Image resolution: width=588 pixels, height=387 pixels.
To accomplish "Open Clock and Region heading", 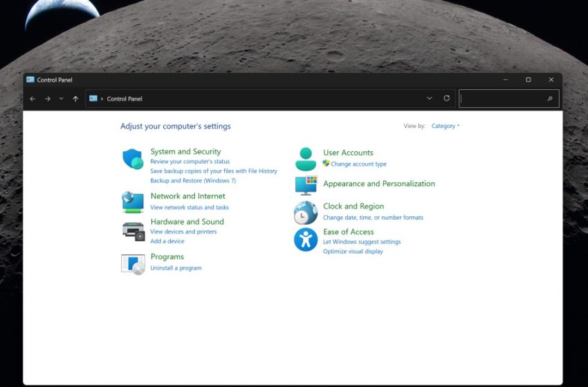I will click(x=353, y=206).
